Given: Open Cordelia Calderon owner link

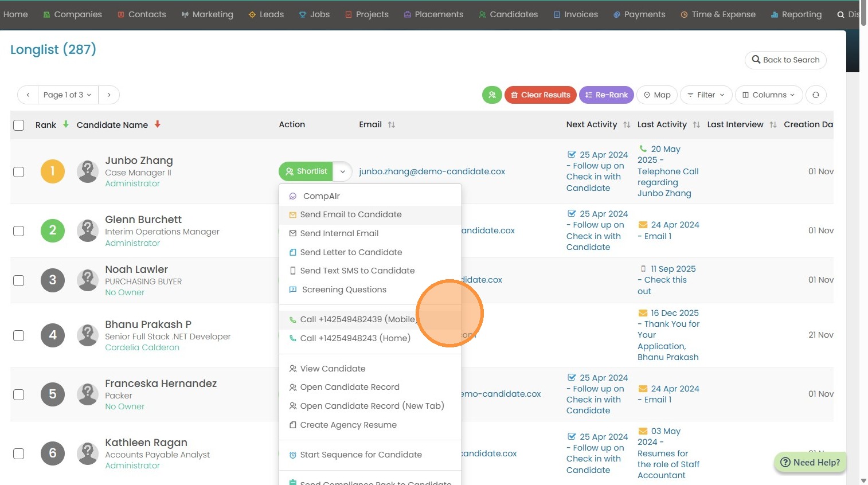Looking at the screenshot, I should pyautogui.click(x=142, y=347).
